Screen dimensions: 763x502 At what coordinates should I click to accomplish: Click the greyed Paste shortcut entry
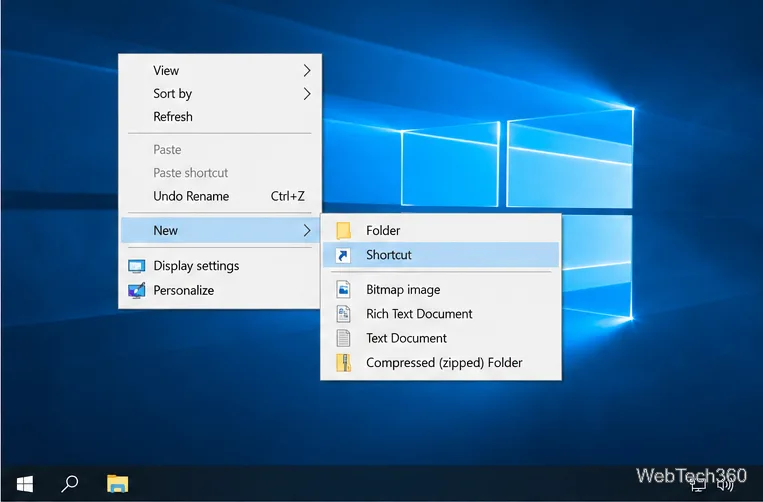pos(219,173)
